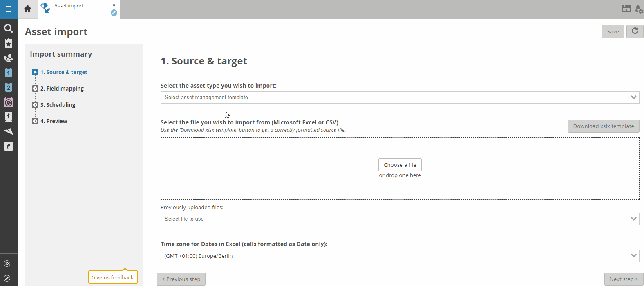This screenshot has height=286, width=644.
Task: Click the arrow of the Select file dropdown
Action: [x=634, y=219]
